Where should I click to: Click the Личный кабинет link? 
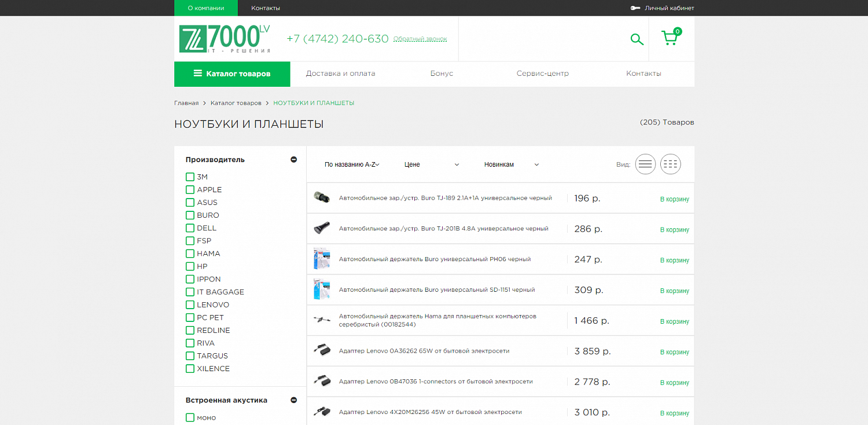669,8
